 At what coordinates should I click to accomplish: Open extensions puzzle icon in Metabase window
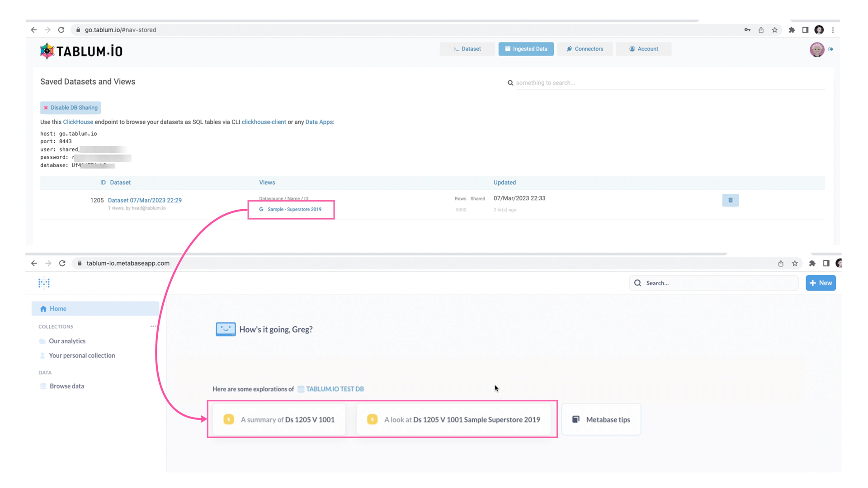point(812,263)
